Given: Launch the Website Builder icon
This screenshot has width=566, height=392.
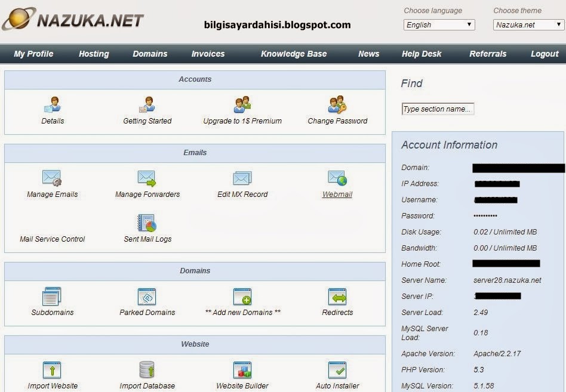Looking at the screenshot, I should point(242,370).
